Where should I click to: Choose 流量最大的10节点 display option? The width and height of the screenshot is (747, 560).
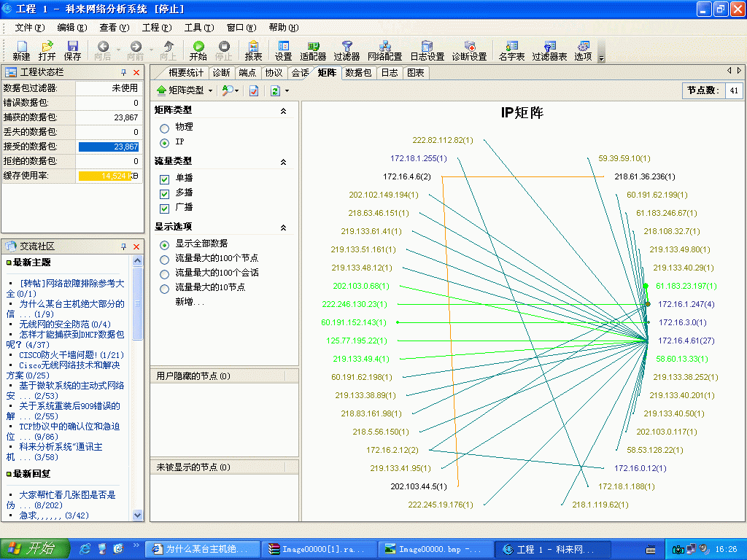click(164, 288)
